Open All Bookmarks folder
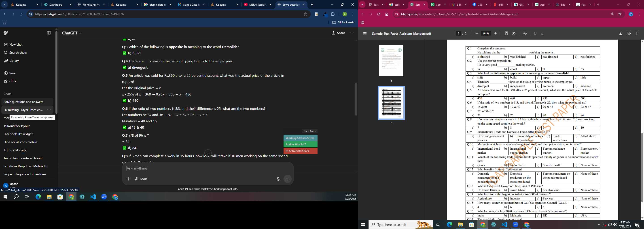Viewport: 644px width, 229px height. pyautogui.click(x=343, y=23)
